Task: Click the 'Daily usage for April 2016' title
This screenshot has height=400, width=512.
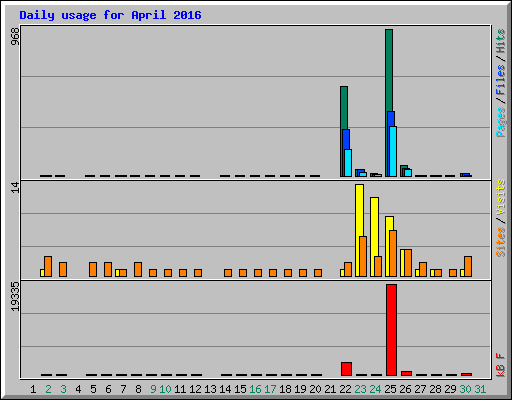Action: tap(110, 15)
